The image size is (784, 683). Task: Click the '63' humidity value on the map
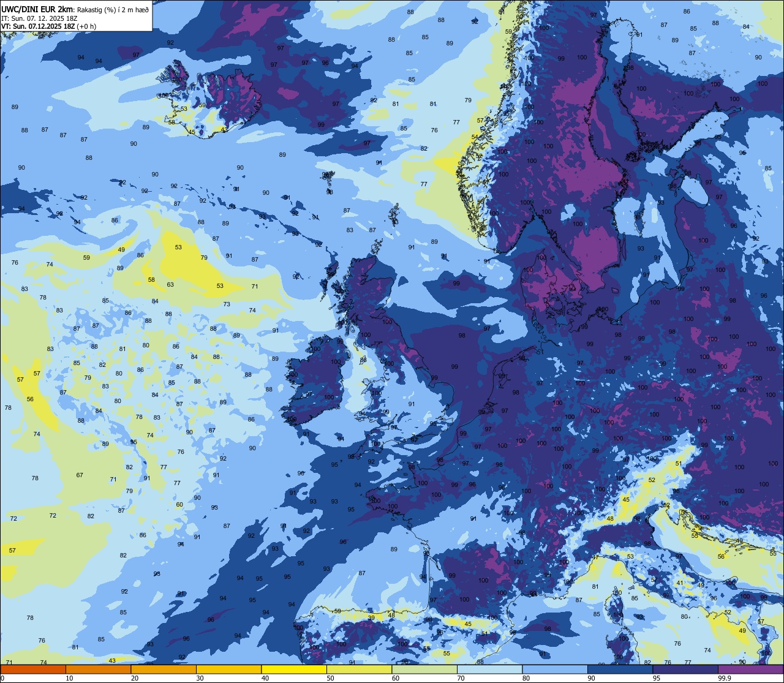(x=170, y=285)
